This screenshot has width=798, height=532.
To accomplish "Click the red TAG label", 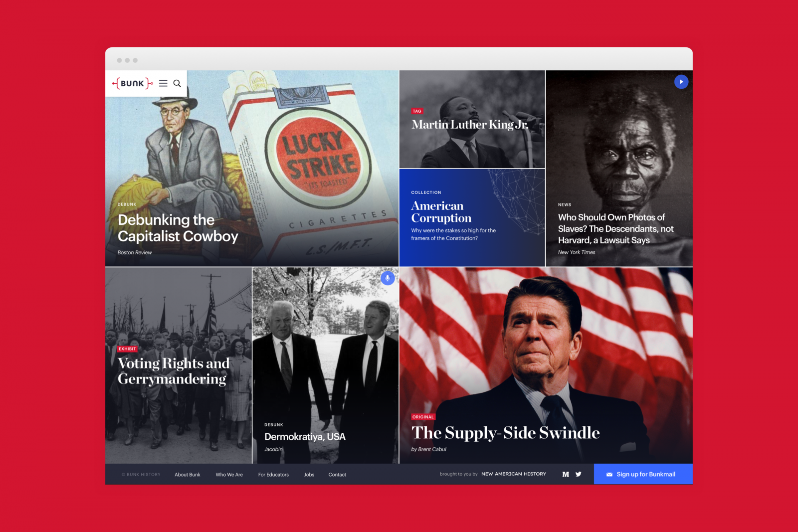I will click(x=417, y=111).
